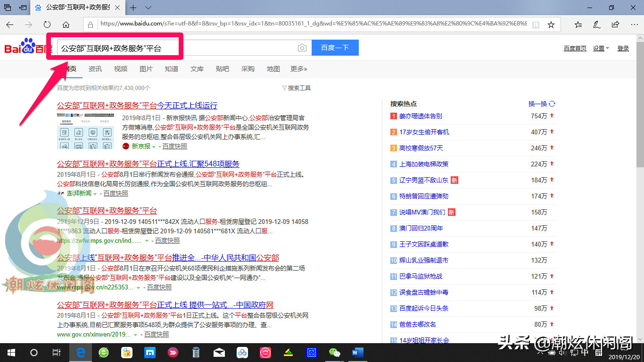The height and width of the screenshot is (362, 644).
Task: Open Cortana search circle on taskbar
Action: click(33, 352)
